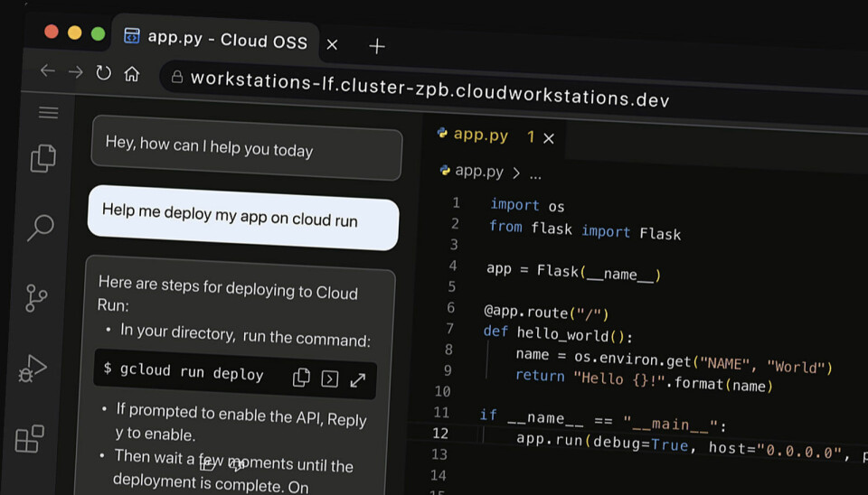Click the 'Hey, how can I help you today' message
The height and width of the screenshot is (495, 868).
tap(247, 147)
